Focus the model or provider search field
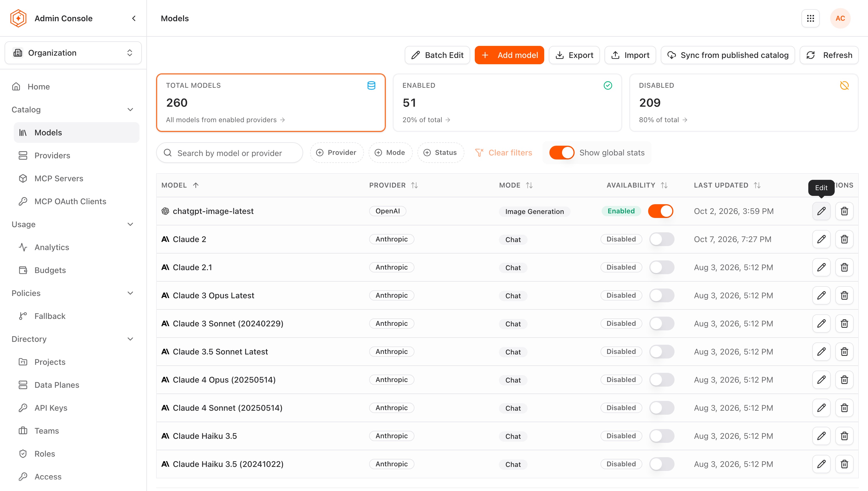This screenshot has width=868, height=491. pos(230,153)
